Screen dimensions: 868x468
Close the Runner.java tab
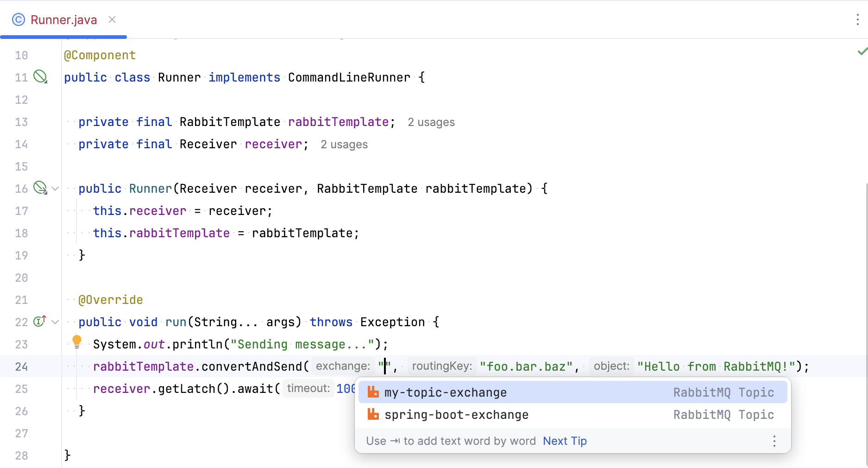click(112, 19)
